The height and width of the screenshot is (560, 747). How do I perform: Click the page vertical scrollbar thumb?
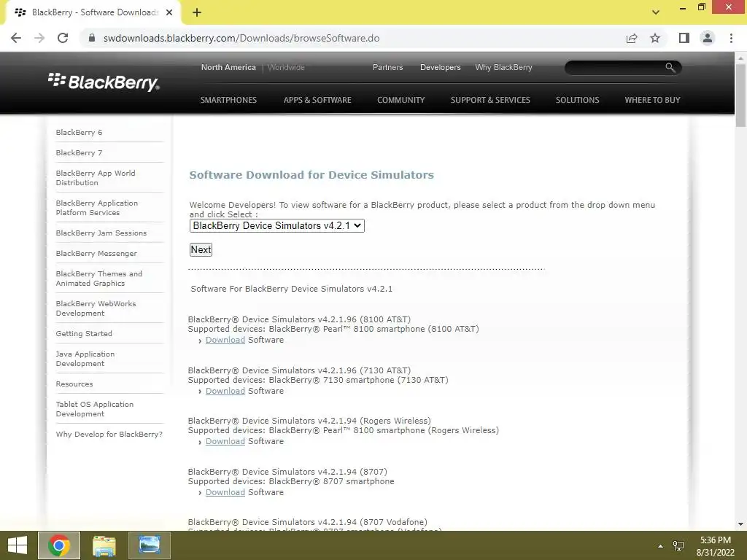pyautogui.click(x=740, y=94)
